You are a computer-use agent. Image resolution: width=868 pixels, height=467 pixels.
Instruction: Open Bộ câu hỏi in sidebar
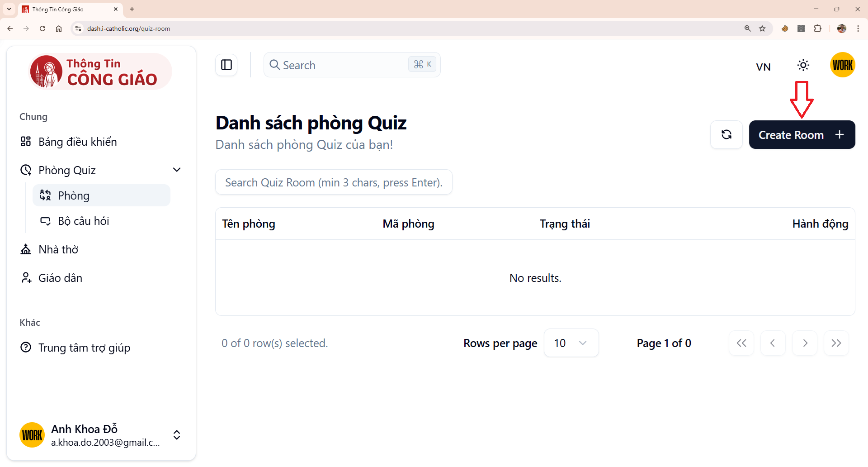84,221
